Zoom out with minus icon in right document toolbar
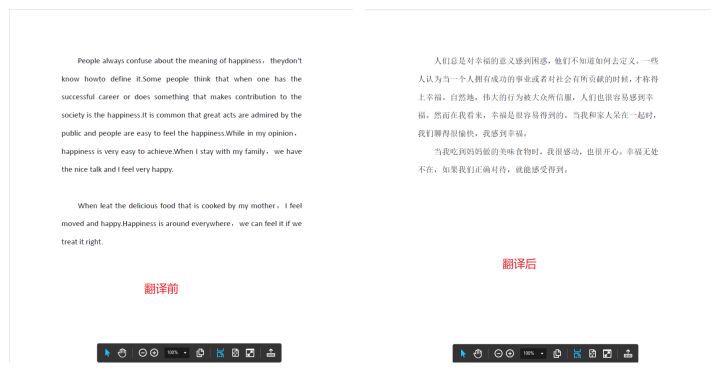This screenshot has width=720, height=372. (498, 353)
